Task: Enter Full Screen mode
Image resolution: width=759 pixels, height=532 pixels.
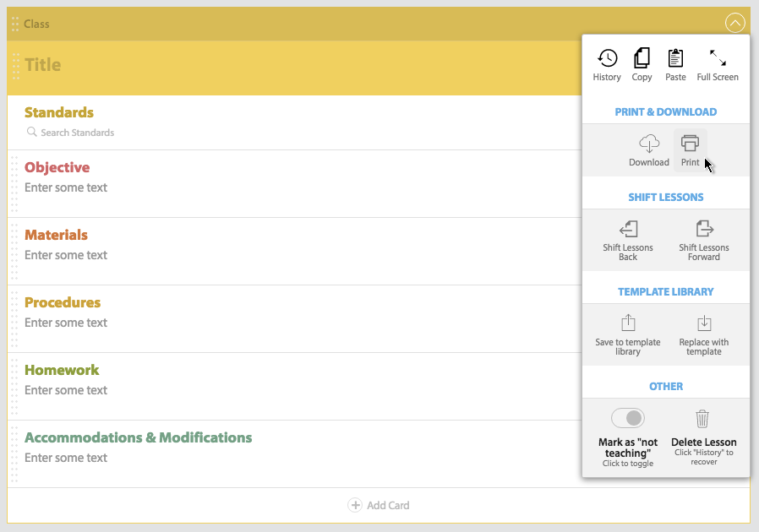Action: point(718,58)
